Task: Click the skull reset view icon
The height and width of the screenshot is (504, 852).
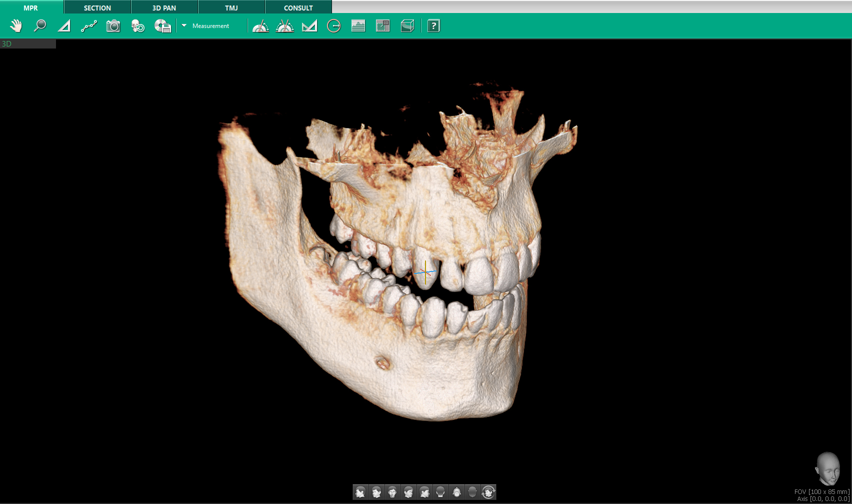Action: [137, 26]
